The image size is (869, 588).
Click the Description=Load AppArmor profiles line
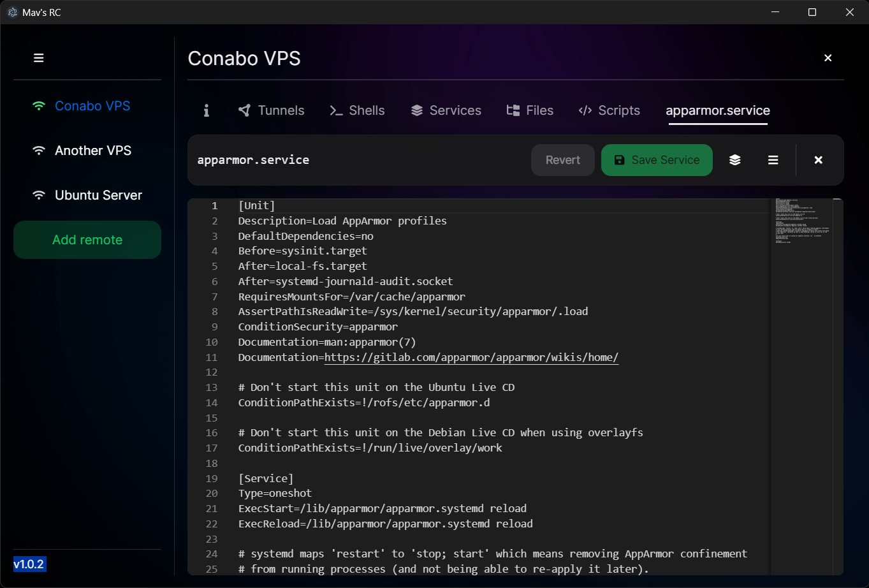(x=342, y=221)
